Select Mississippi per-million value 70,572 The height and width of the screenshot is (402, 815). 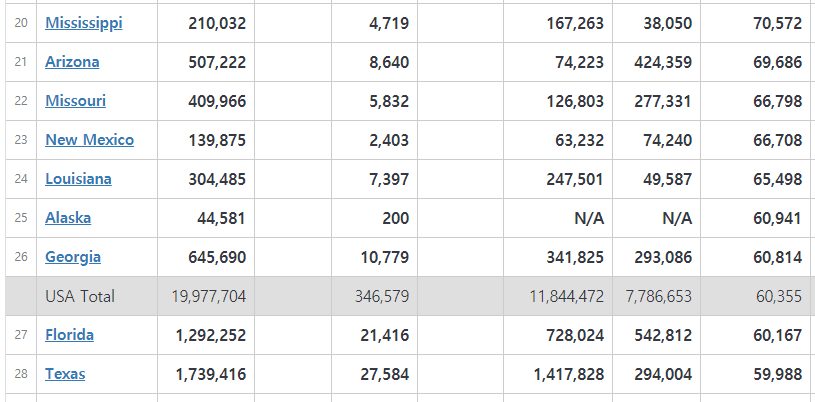tap(777, 23)
